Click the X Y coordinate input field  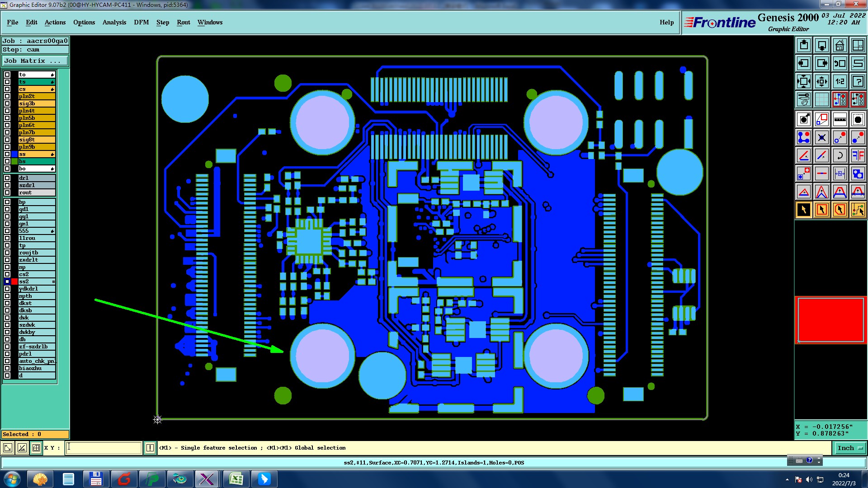(x=104, y=448)
